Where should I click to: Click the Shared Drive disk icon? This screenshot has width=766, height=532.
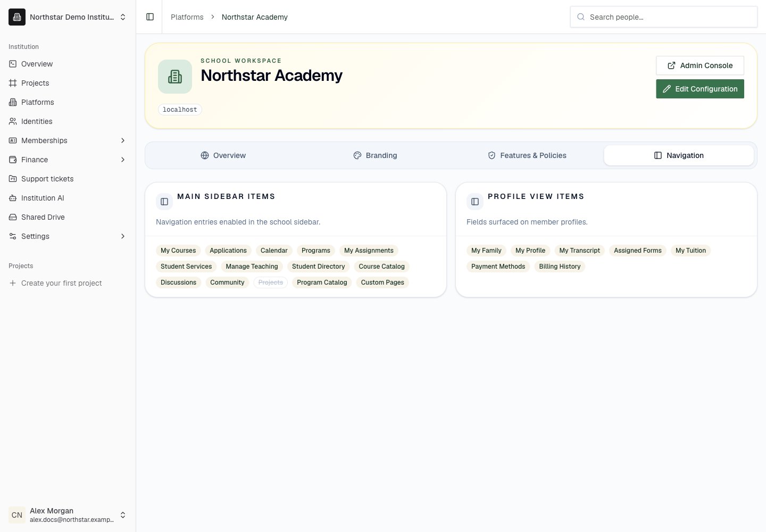click(x=13, y=217)
